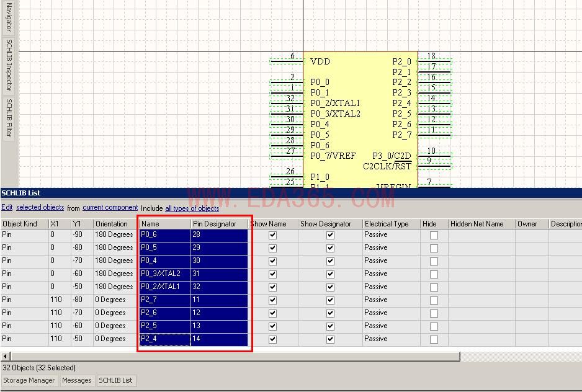Screen dimensions: 582x392
Task: Open the SCHLIB Inspector side tab
Action: [x=9, y=65]
